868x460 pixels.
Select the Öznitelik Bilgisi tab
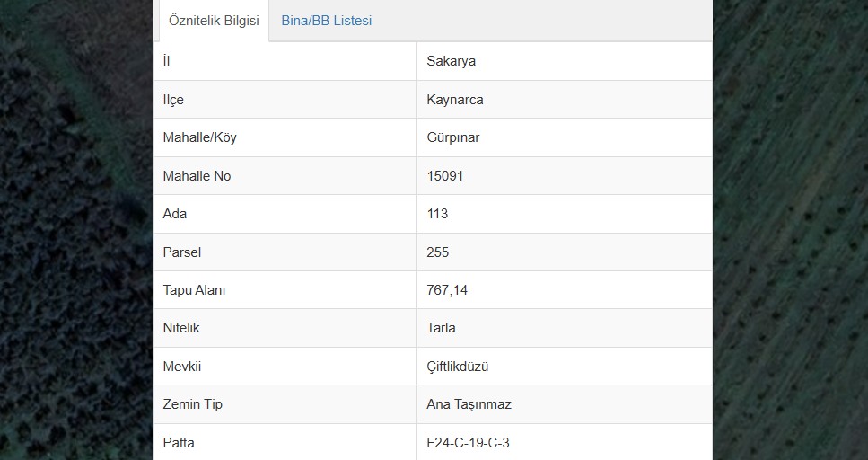(214, 21)
